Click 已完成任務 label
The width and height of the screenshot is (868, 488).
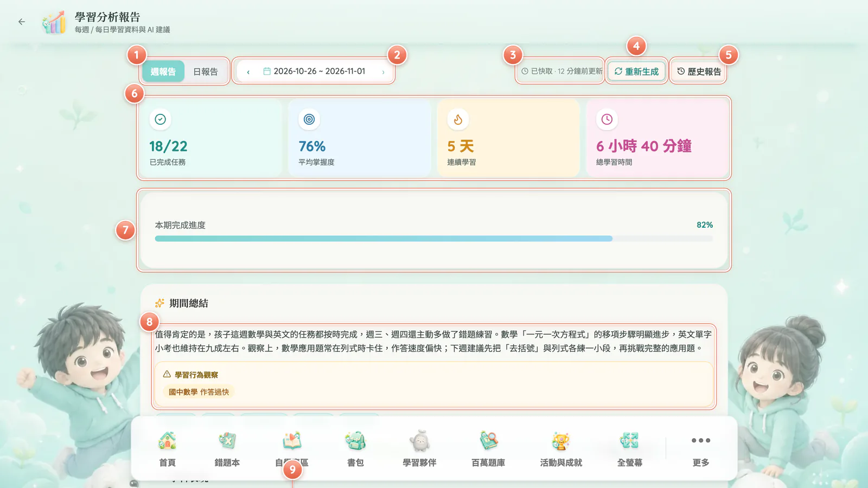coord(168,162)
